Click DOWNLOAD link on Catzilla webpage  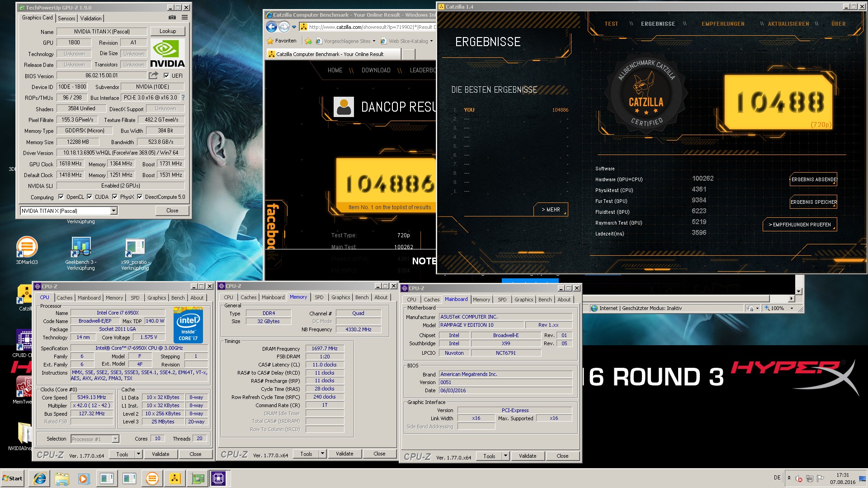coord(376,70)
